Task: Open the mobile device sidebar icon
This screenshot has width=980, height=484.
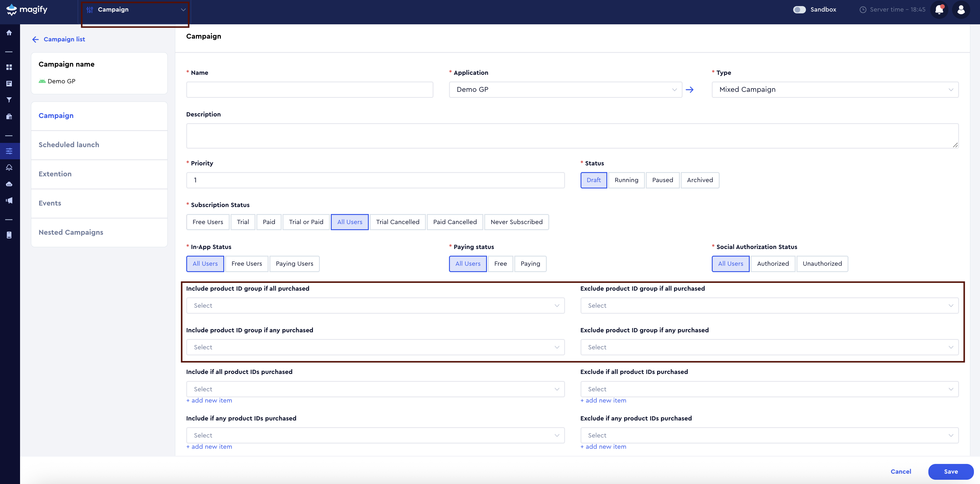Action: tap(9, 235)
